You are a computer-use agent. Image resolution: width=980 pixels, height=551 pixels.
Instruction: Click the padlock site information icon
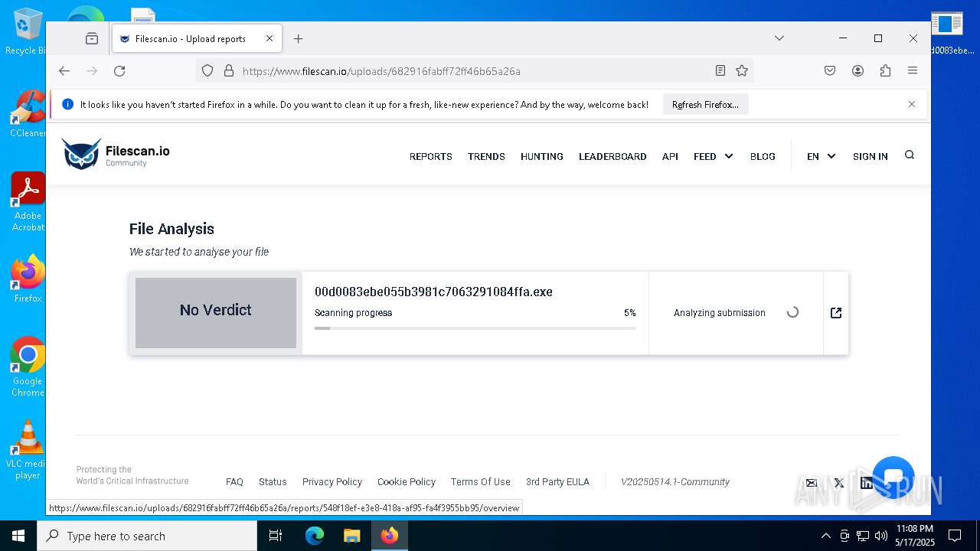coord(228,71)
